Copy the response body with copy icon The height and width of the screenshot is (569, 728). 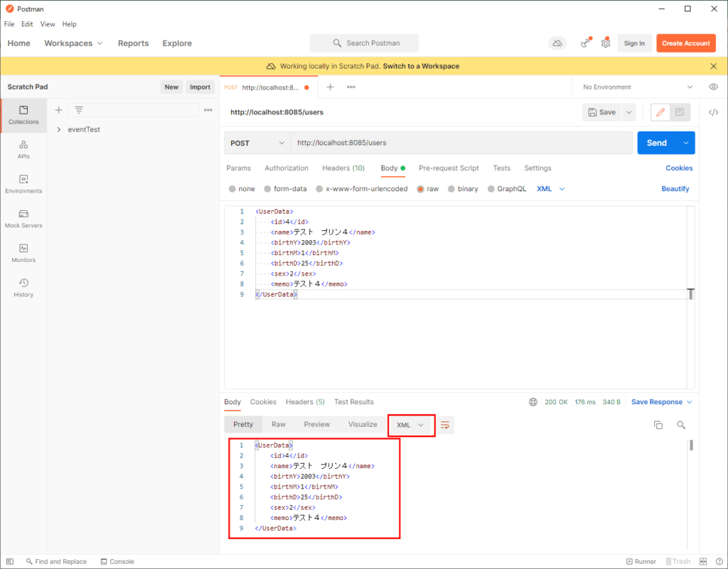pos(658,425)
